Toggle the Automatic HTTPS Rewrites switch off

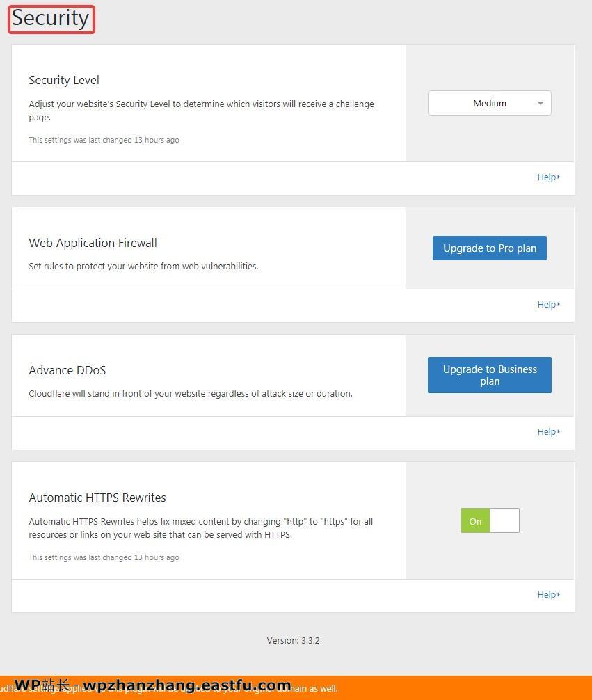coord(490,520)
